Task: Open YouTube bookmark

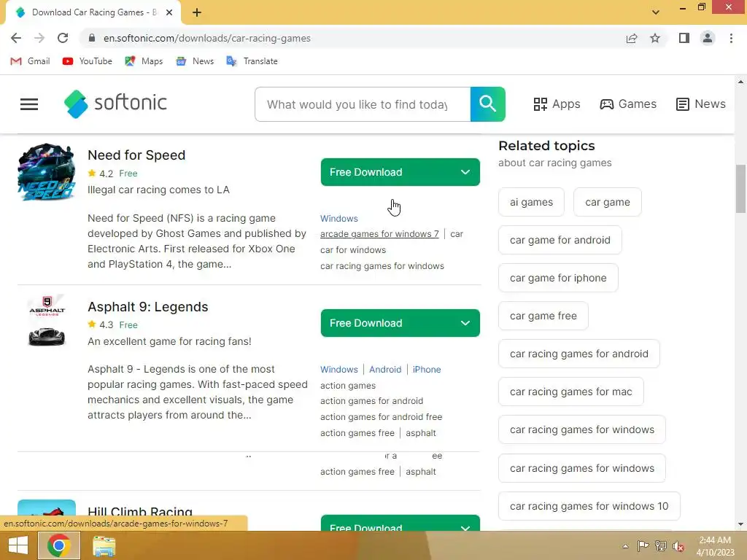Action: click(x=88, y=61)
